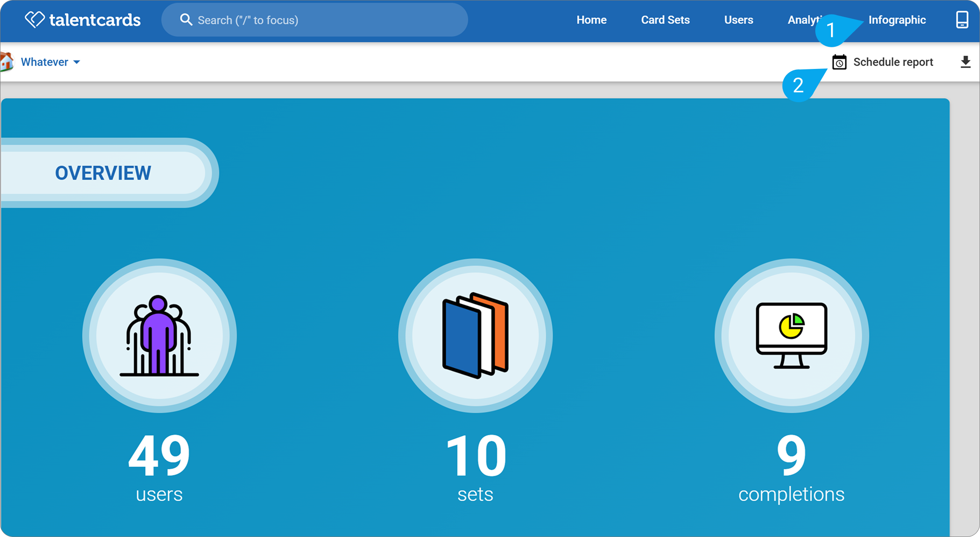The width and height of the screenshot is (980, 537).
Task: Click the house avatar next to Whatever
Action: coord(6,62)
